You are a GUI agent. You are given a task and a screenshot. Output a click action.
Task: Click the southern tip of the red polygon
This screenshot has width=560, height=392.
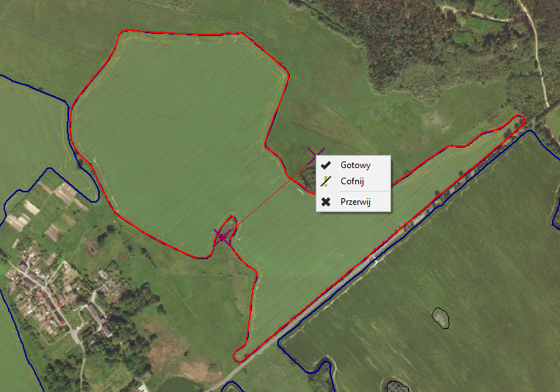tap(240, 355)
